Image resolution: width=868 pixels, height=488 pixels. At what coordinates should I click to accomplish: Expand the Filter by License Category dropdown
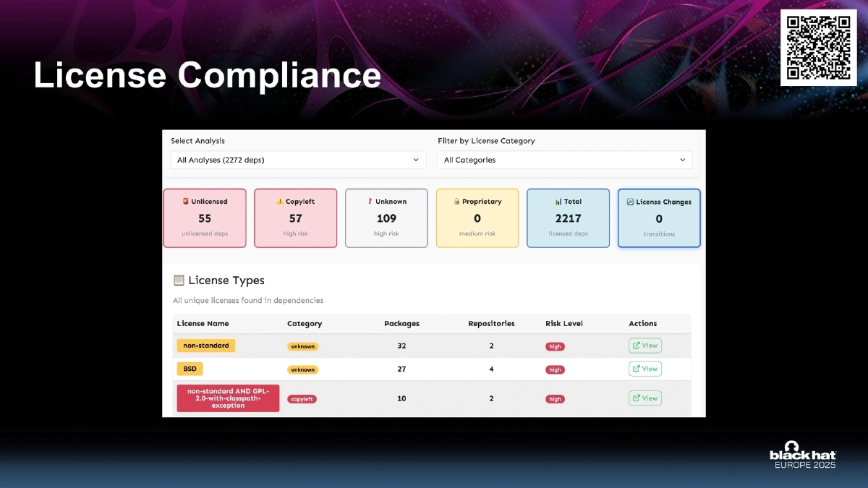coord(564,160)
